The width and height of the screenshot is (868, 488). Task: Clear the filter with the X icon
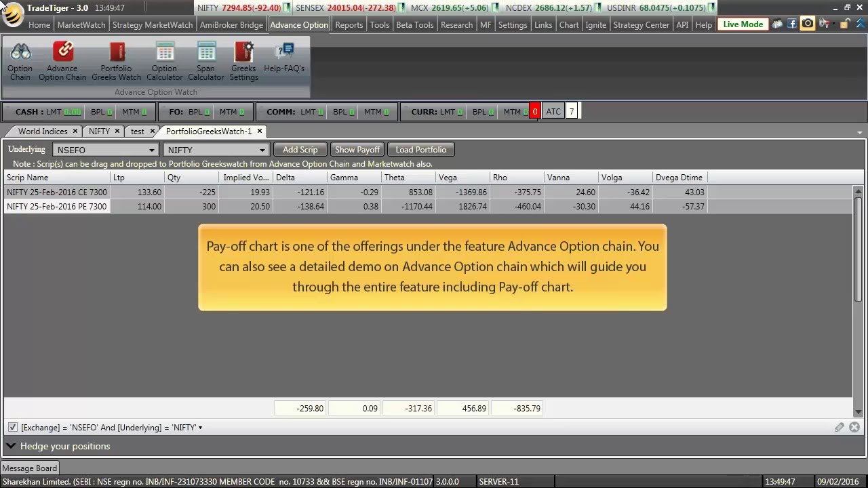(854, 427)
